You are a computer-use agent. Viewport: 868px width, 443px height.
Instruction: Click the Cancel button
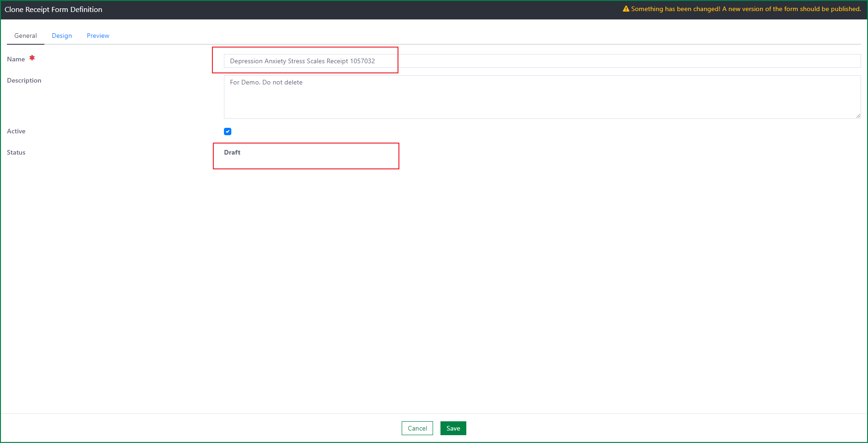point(417,428)
